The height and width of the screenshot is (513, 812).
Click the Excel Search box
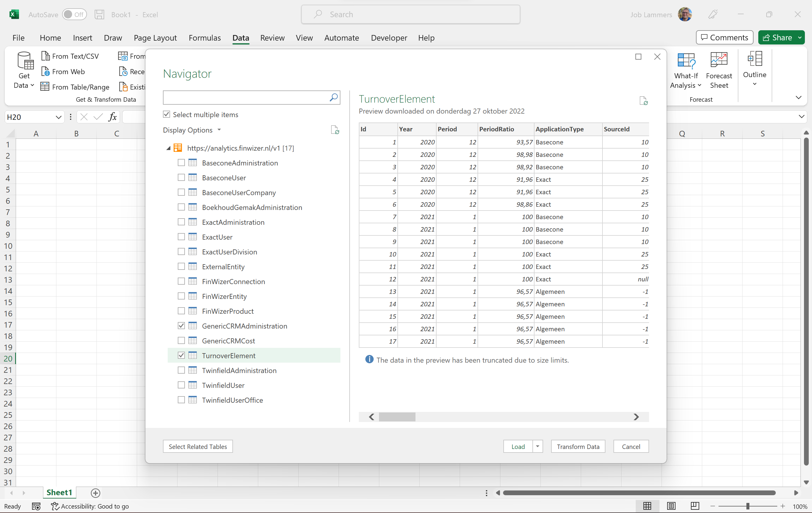(410, 15)
